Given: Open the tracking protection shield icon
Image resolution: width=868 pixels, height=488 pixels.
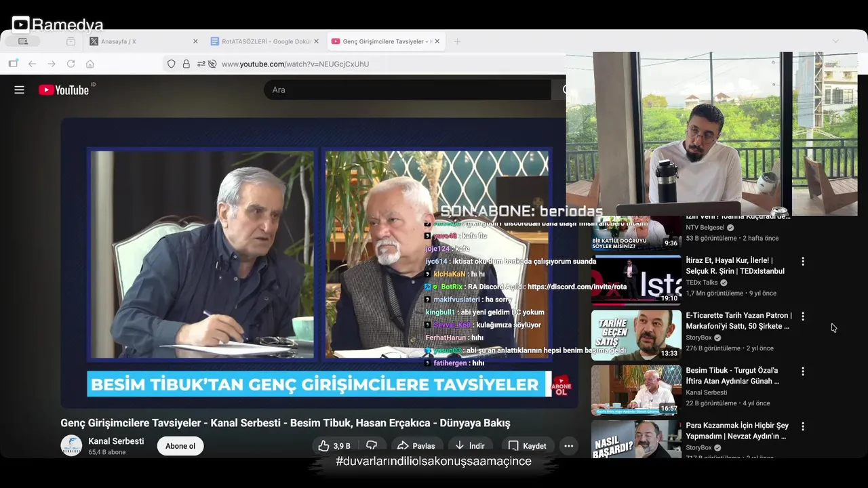Looking at the screenshot, I should click(172, 64).
